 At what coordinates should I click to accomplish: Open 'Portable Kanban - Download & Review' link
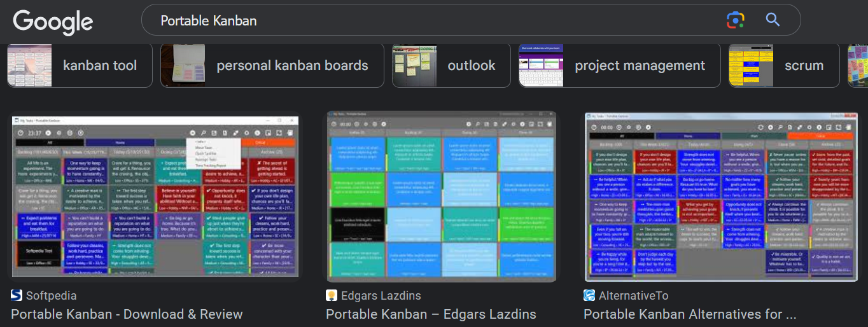127,314
